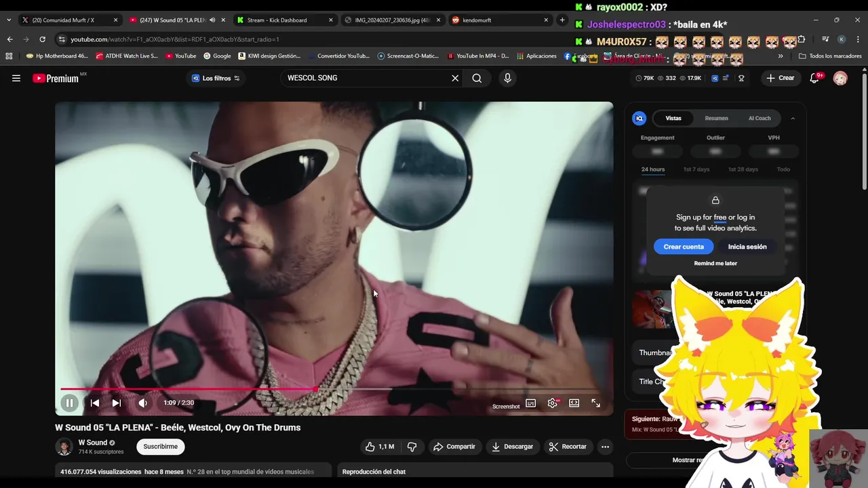Collapse the vidIQ analytics panel
The height and width of the screenshot is (488, 868).
click(x=793, y=119)
